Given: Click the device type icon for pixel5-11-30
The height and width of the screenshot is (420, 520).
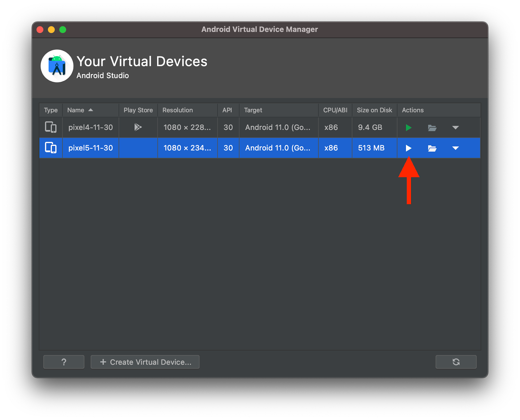Looking at the screenshot, I should click(x=51, y=148).
